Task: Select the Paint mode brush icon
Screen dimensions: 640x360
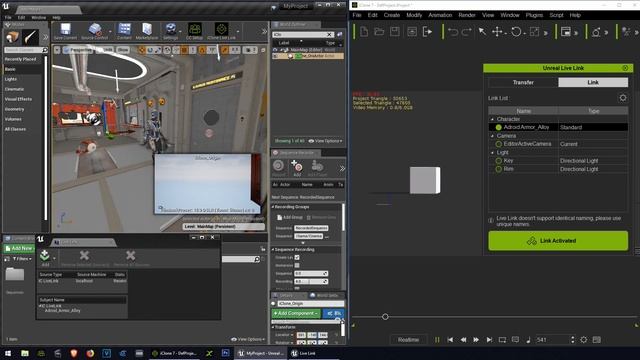Action: [x=31, y=37]
